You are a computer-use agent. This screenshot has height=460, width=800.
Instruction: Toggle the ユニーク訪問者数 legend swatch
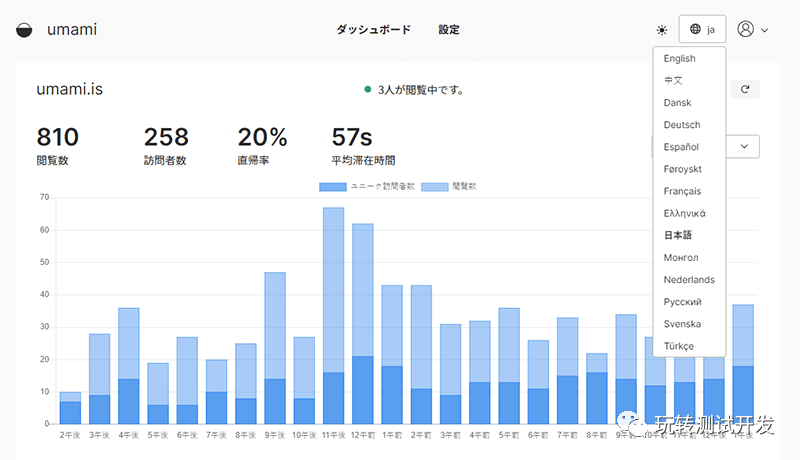tap(332, 187)
